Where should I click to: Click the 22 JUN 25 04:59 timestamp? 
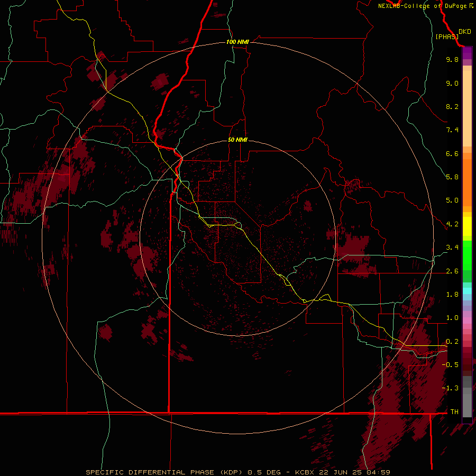[x=354, y=472]
